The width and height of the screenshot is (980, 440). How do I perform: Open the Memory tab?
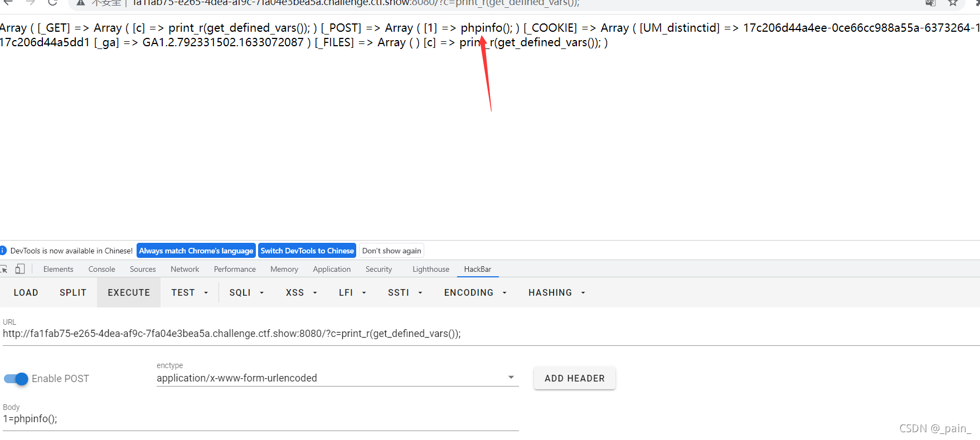click(284, 269)
